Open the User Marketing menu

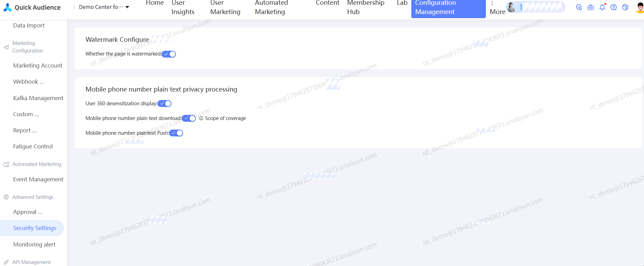(225, 7)
